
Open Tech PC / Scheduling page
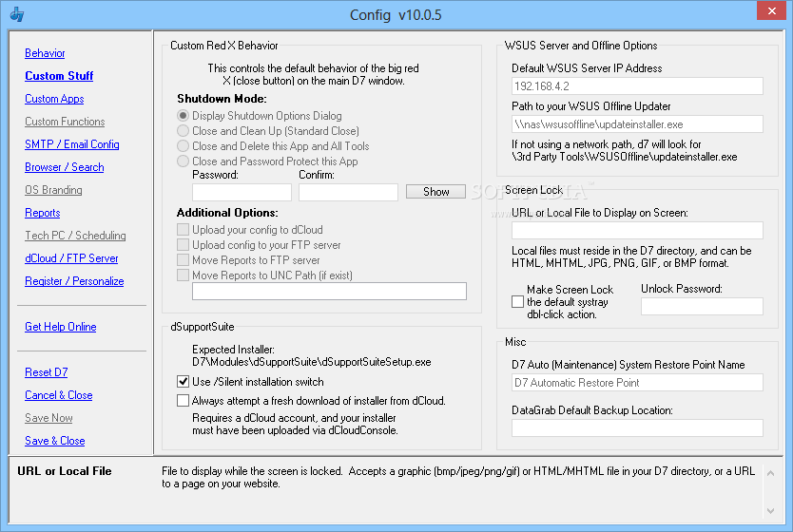coord(75,236)
